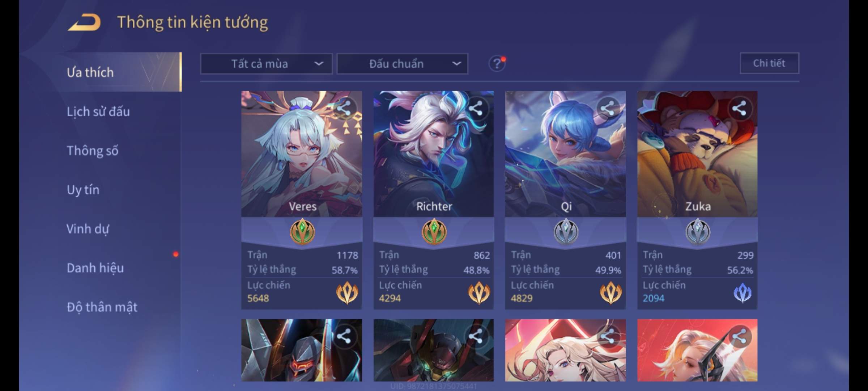The image size is (868, 391).
Task: Switch to the Thông số tab
Action: click(x=93, y=151)
